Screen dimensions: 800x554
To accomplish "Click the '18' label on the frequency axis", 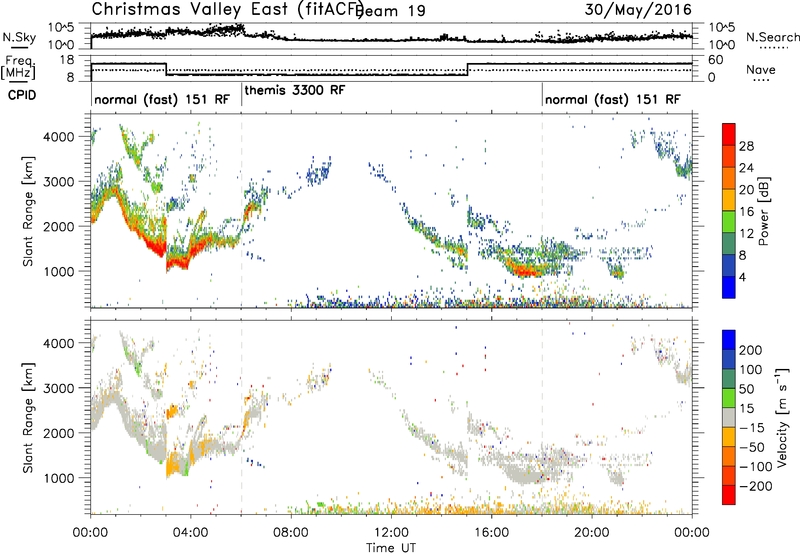I will [x=67, y=60].
